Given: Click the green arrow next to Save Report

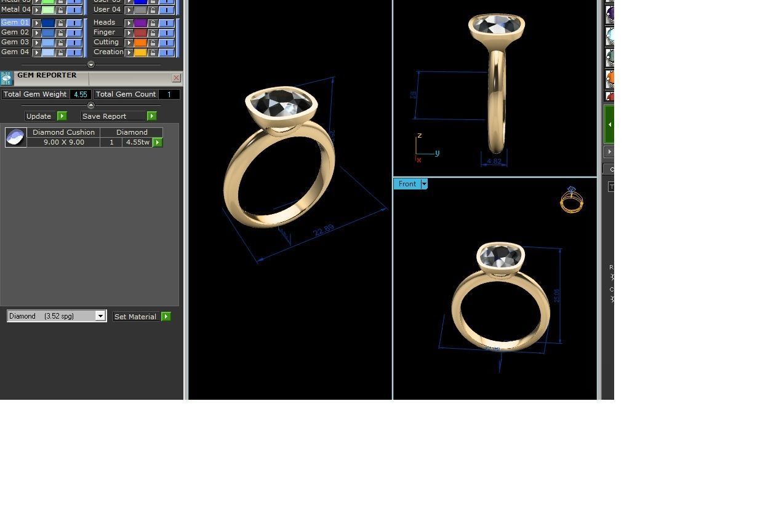Looking at the screenshot, I should click(151, 116).
